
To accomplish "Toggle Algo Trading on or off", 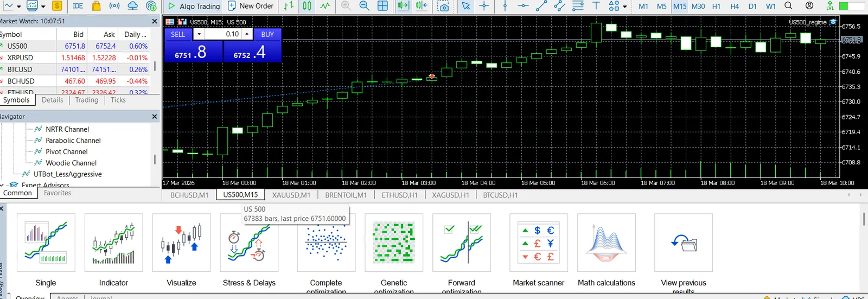I will coord(194,6).
